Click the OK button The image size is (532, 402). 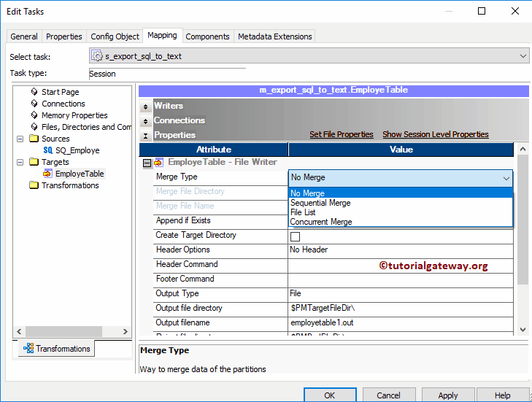tap(330, 395)
